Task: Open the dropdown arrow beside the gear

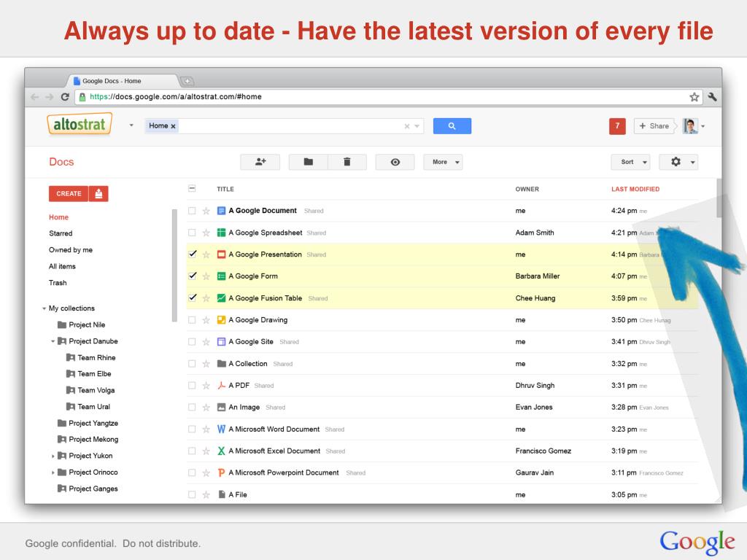Action: pos(693,163)
